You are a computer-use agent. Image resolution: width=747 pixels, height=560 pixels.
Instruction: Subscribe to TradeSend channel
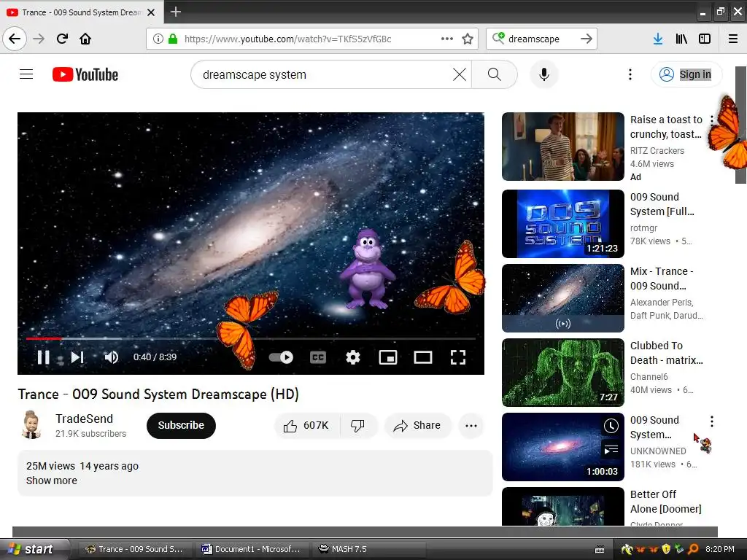pyautogui.click(x=181, y=425)
